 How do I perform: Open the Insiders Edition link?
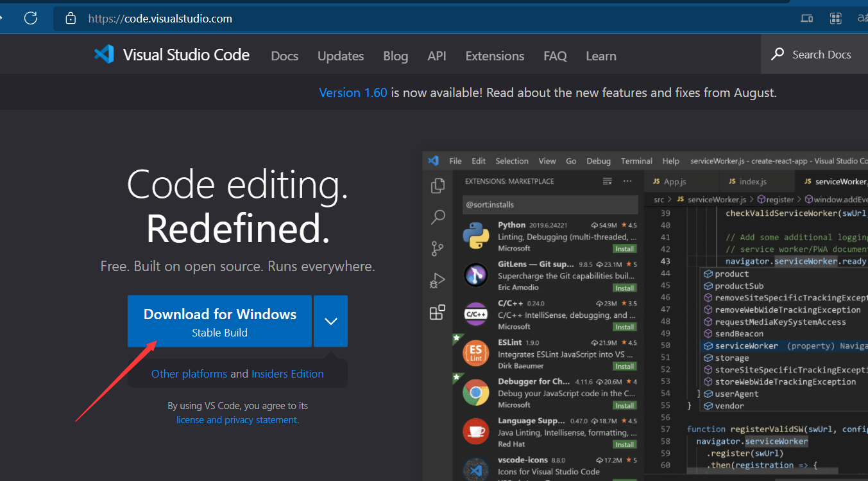coord(287,374)
